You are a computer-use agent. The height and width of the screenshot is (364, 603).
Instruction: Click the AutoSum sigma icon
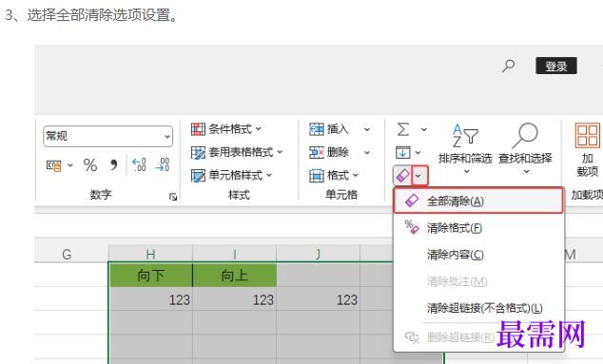coord(403,129)
